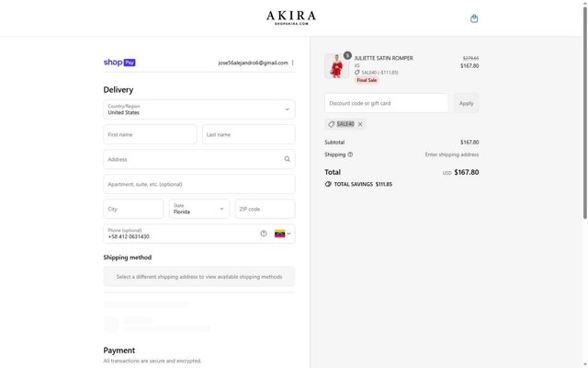Viewport: 588px width, 368px height.
Task: Click the SALE40 tag icon chip
Action: tap(345, 124)
